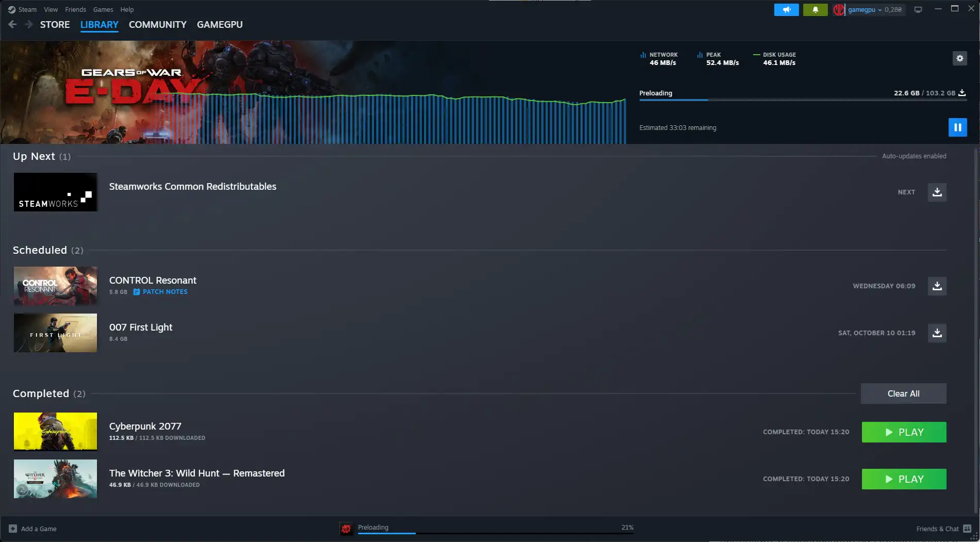Click the wallet balance 0,28
980x542 pixels.
[x=893, y=10]
